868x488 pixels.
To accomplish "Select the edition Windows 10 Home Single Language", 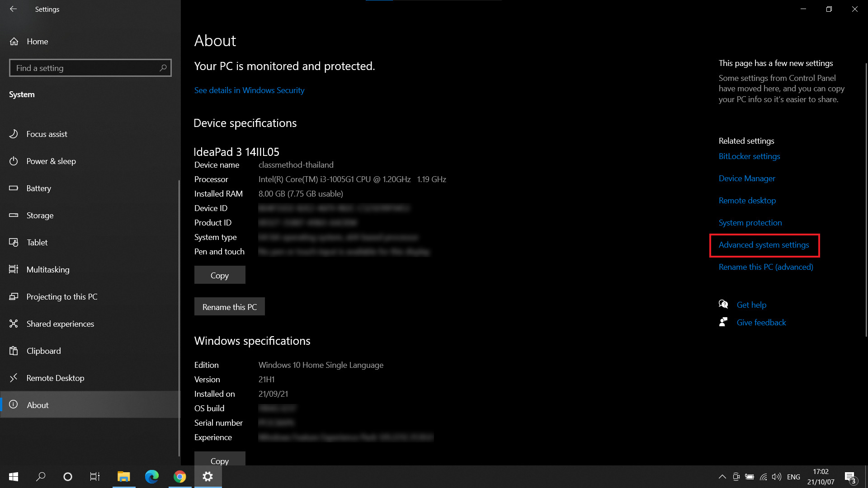I will pyautogui.click(x=321, y=365).
